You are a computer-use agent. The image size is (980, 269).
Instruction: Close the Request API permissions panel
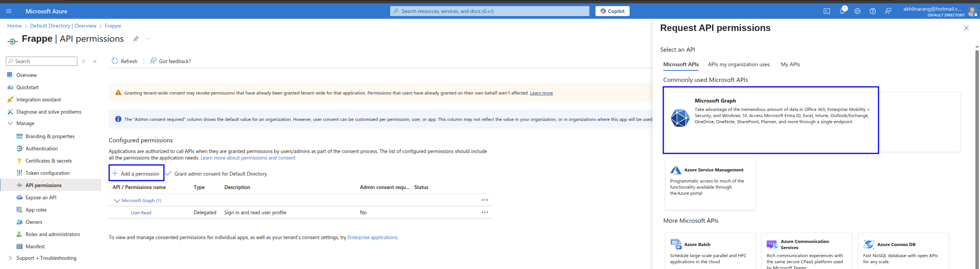pos(966,28)
